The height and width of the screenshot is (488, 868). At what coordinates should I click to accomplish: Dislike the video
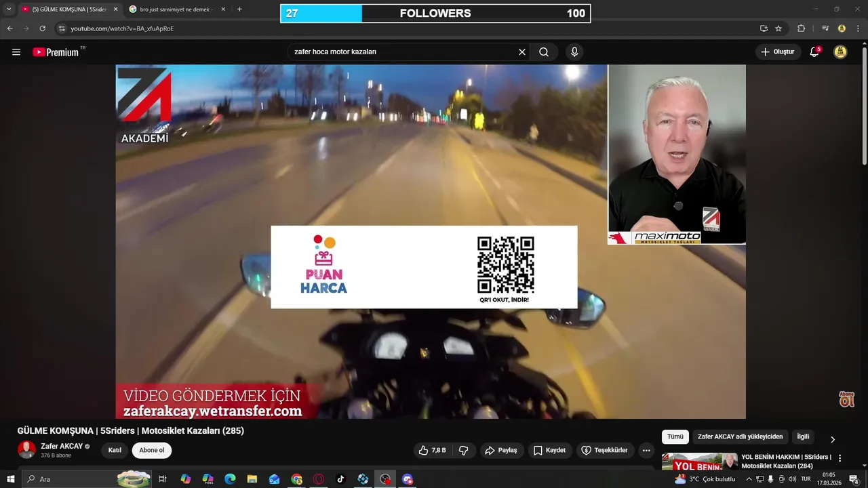(464, 450)
